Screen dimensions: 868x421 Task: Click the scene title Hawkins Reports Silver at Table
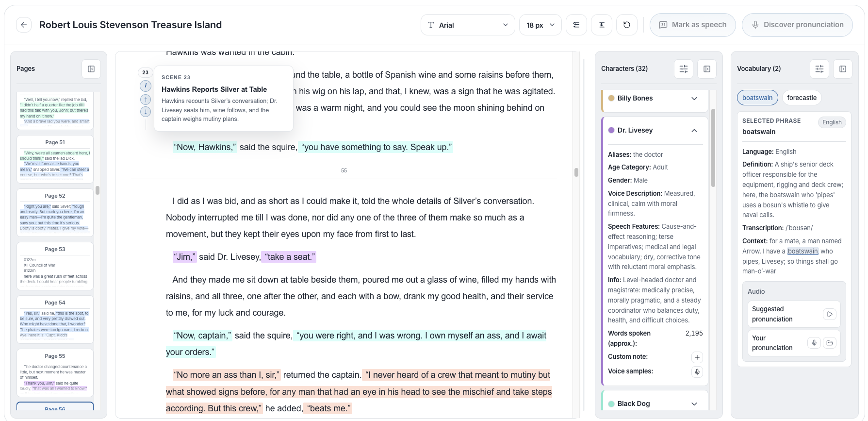point(214,89)
